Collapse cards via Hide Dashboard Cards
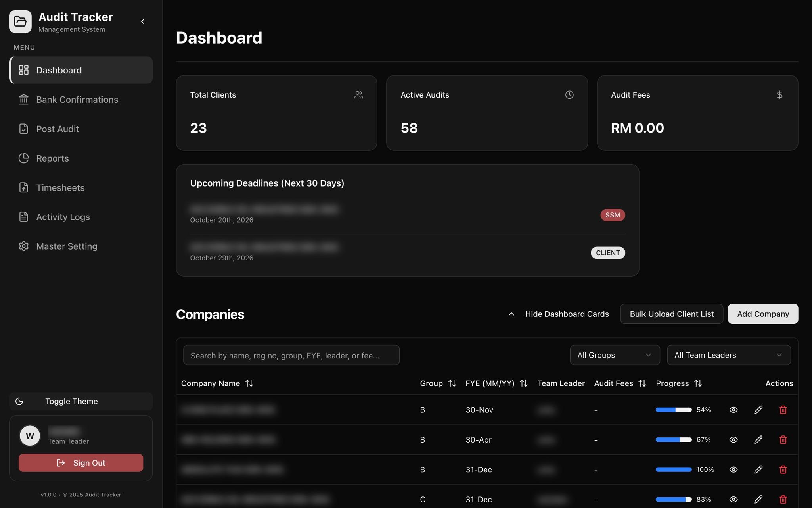The width and height of the screenshot is (812, 508). (x=558, y=314)
